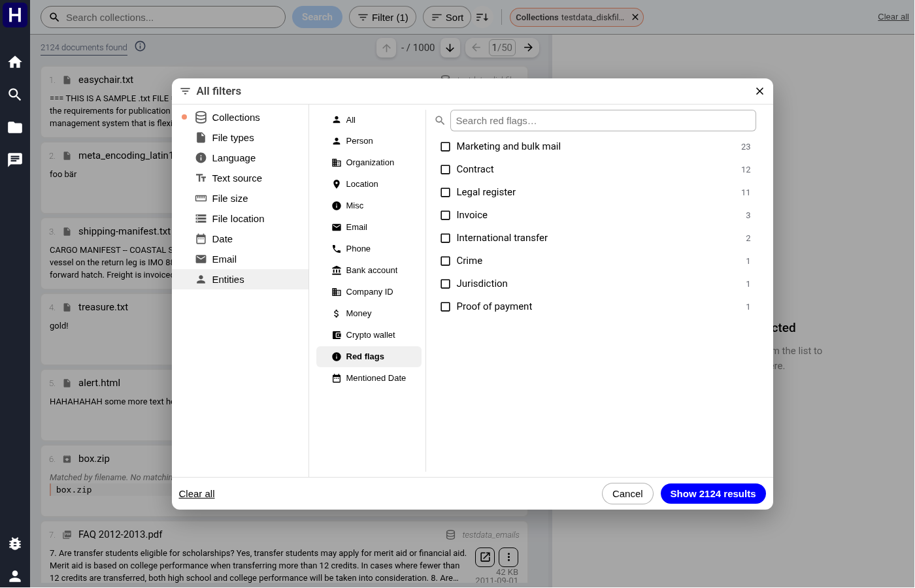Click the info icon beside documents found
The width and height of the screenshot is (915, 588).
coord(141,46)
